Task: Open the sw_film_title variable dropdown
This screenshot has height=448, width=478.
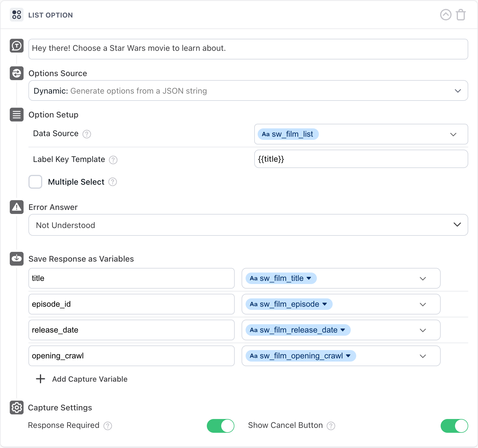Action: tap(423, 279)
